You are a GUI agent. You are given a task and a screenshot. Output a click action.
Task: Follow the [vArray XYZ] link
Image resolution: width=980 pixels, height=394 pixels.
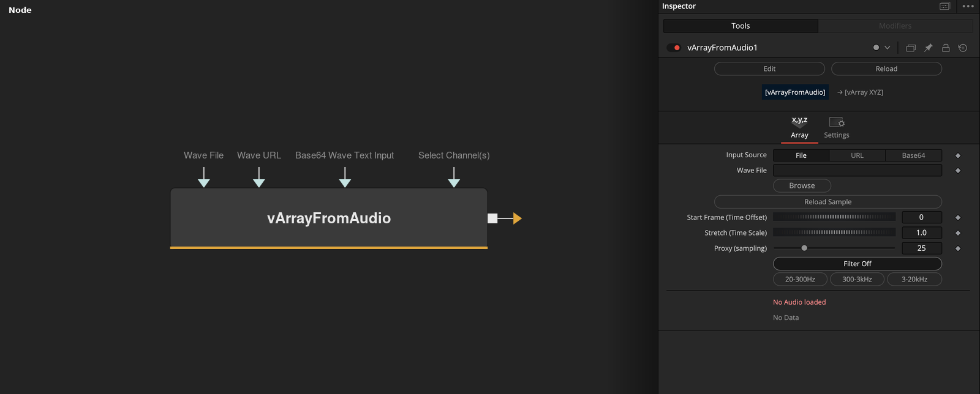tap(860, 92)
